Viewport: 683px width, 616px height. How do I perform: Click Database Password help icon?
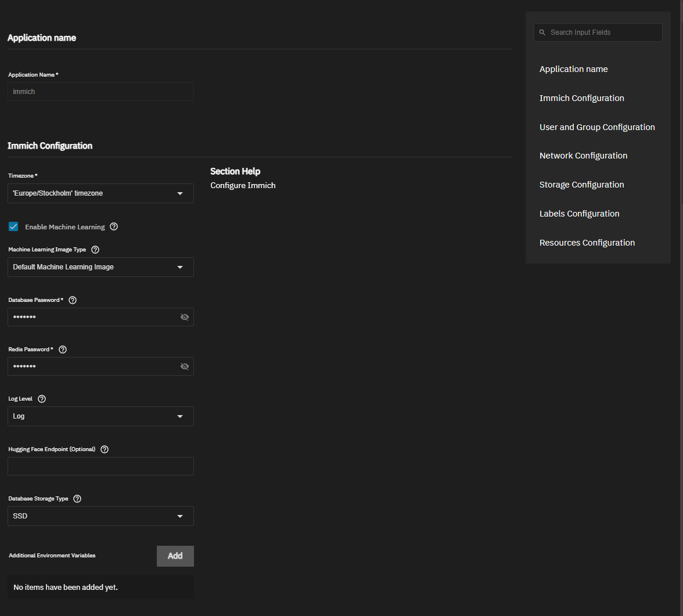click(73, 300)
